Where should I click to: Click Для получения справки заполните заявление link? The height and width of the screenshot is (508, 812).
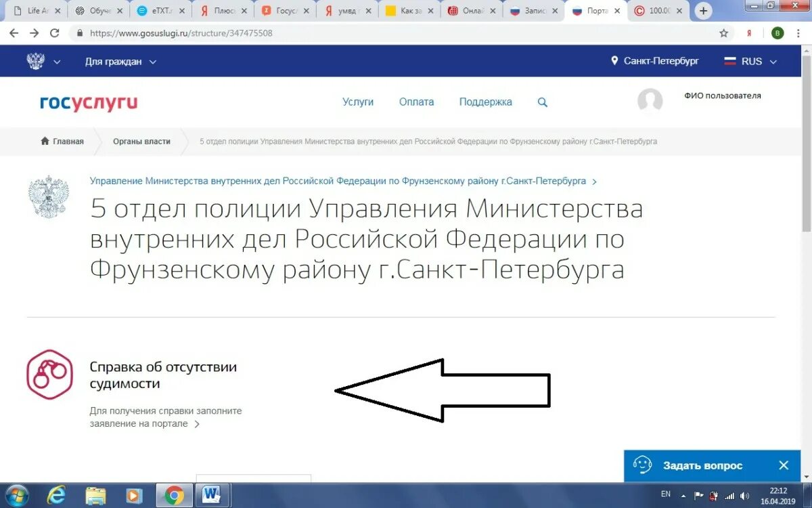tap(165, 417)
